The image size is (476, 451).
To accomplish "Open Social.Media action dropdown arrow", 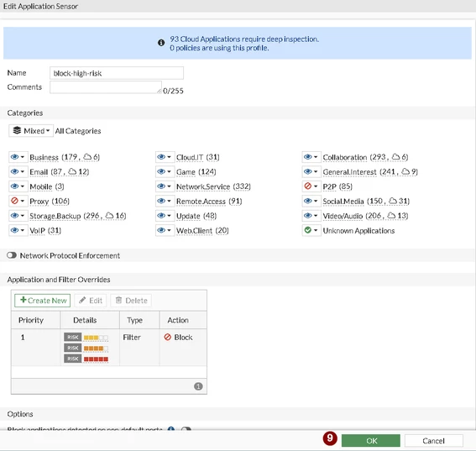I will tap(316, 201).
